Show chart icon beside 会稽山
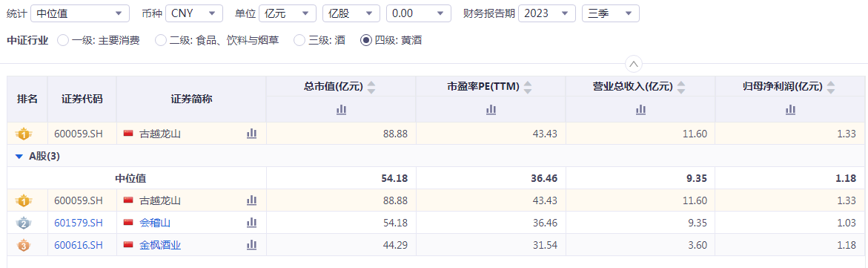The width and height of the screenshot is (868, 268). tap(252, 223)
